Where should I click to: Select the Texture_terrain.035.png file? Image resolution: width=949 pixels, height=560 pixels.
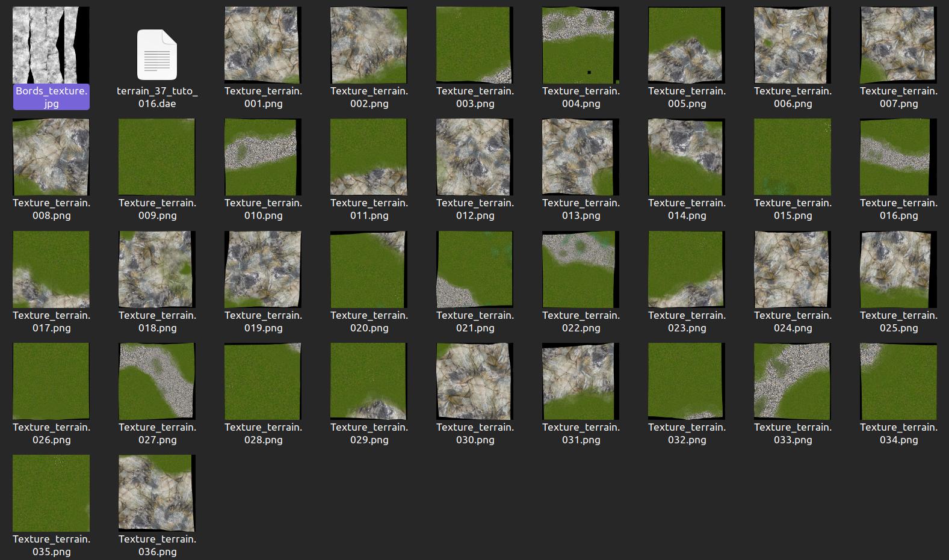click(51, 493)
